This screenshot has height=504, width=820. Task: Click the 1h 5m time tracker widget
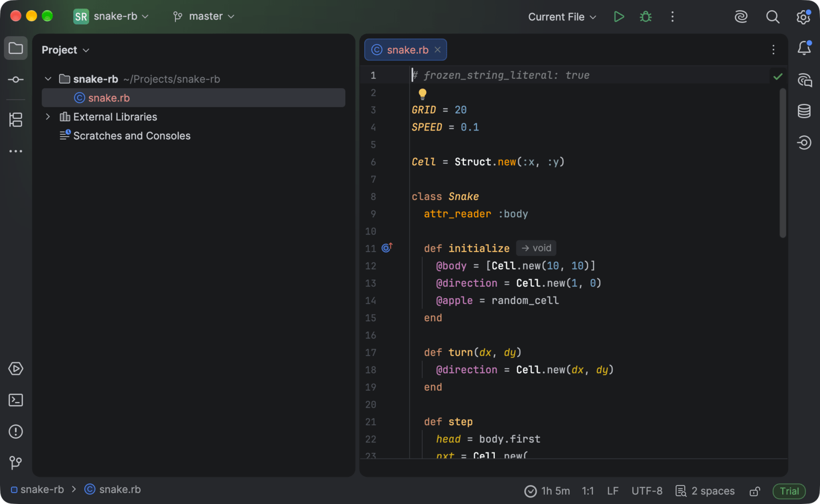pos(547,491)
